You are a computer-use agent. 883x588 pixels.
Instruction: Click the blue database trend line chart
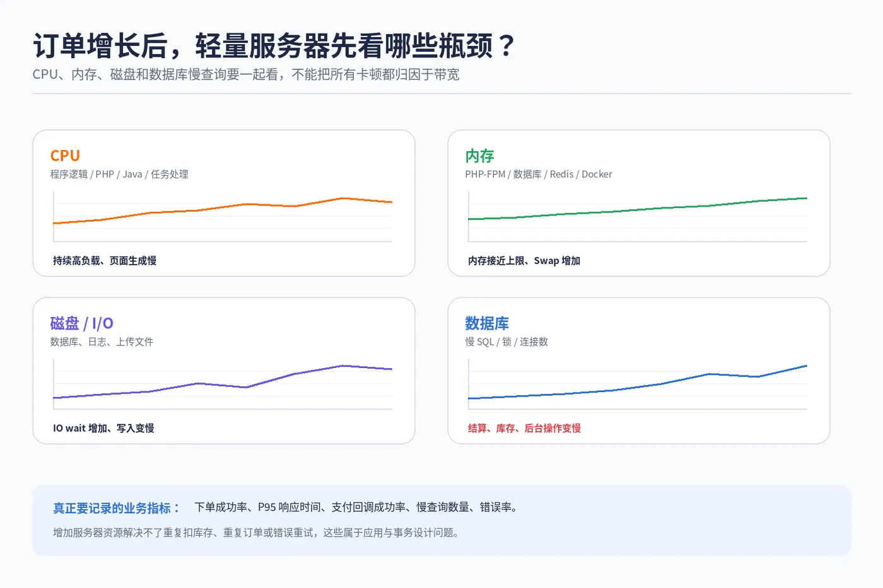click(638, 384)
